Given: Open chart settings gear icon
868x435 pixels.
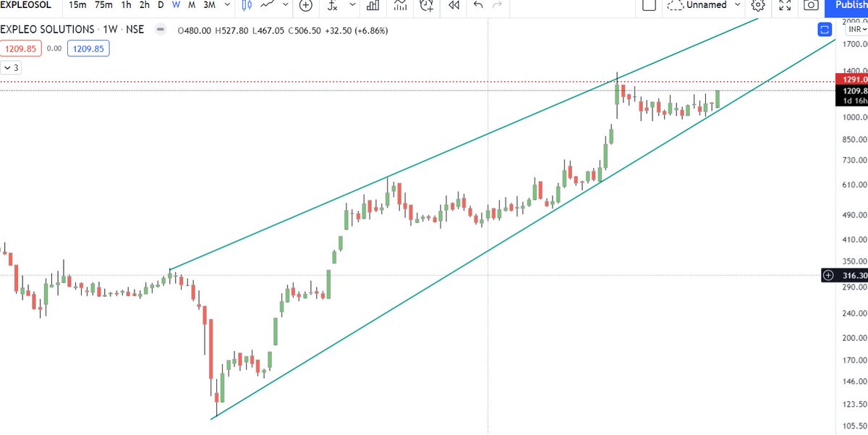Looking at the screenshot, I should click(757, 5).
